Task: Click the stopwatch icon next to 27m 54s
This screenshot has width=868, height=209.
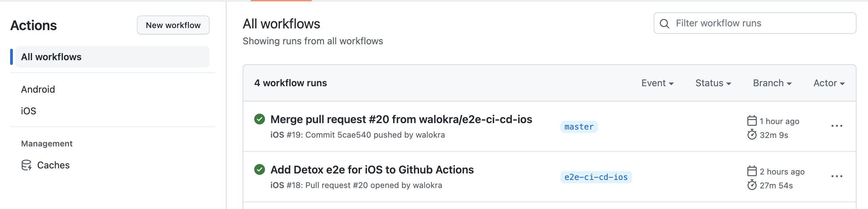Action: [752, 185]
